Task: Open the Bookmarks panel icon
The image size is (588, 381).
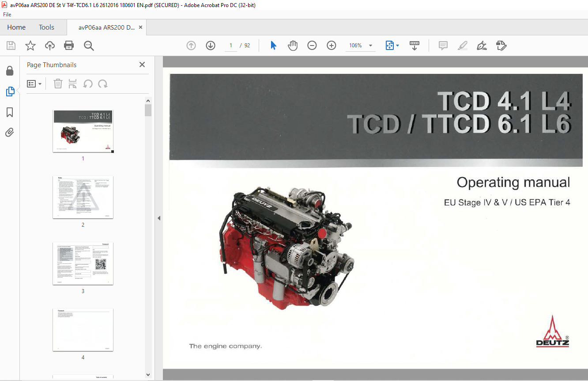Action: click(x=10, y=112)
